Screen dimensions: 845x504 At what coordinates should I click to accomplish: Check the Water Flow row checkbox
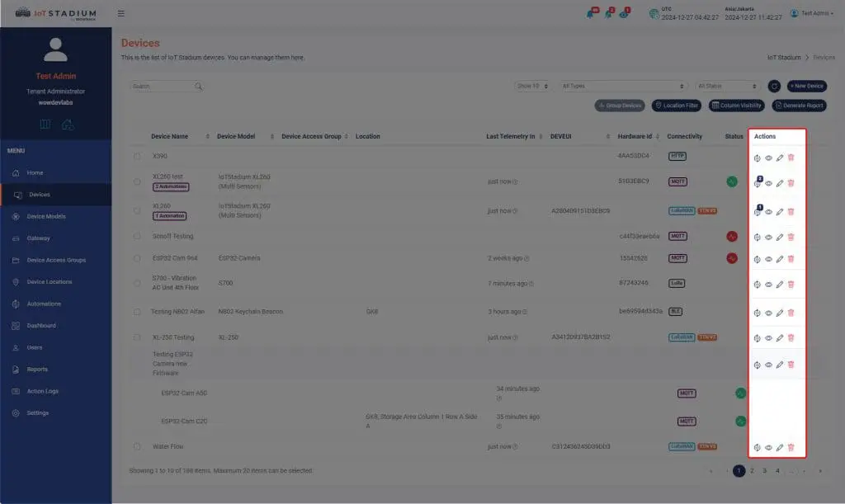(137, 447)
